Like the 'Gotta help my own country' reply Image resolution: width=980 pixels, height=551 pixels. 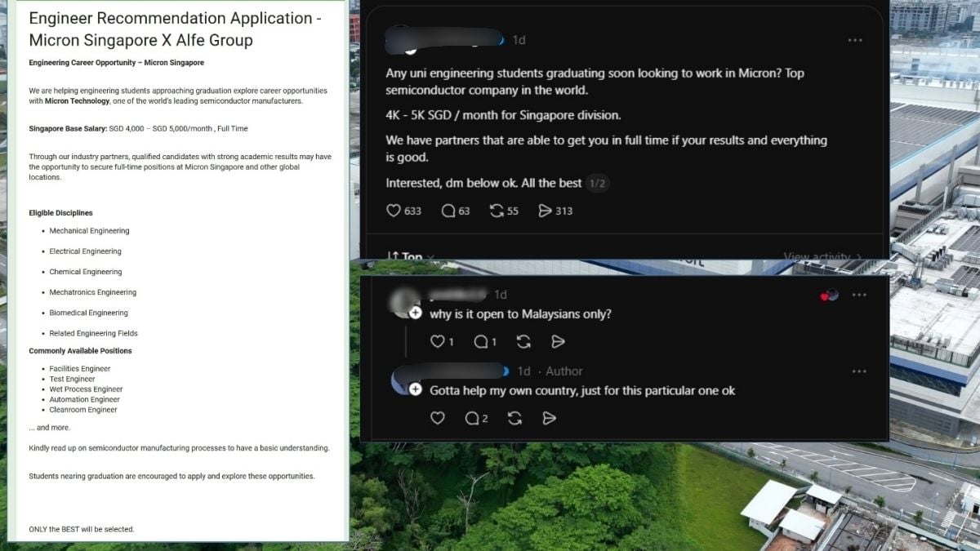click(438, 418)
